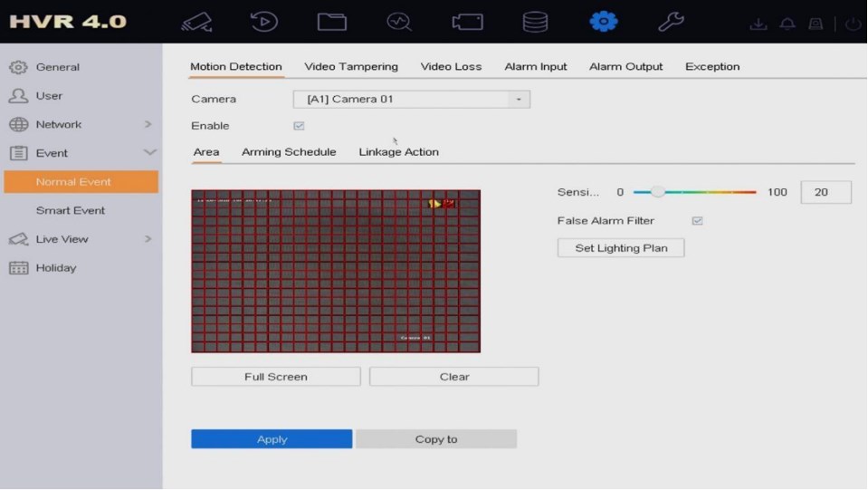Toggle the Enable motion detection checkbox
Viewport: 868px width, 490px height.
point(299,126)
